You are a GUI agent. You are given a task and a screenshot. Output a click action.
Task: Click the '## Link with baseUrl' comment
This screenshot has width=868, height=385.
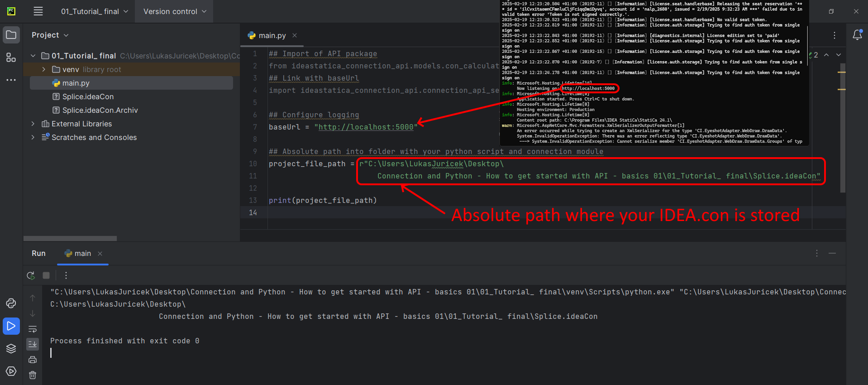coord(314,78)
